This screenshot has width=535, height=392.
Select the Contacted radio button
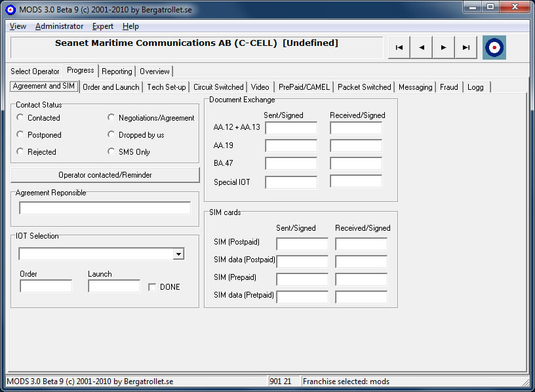(x=21, y=118)
